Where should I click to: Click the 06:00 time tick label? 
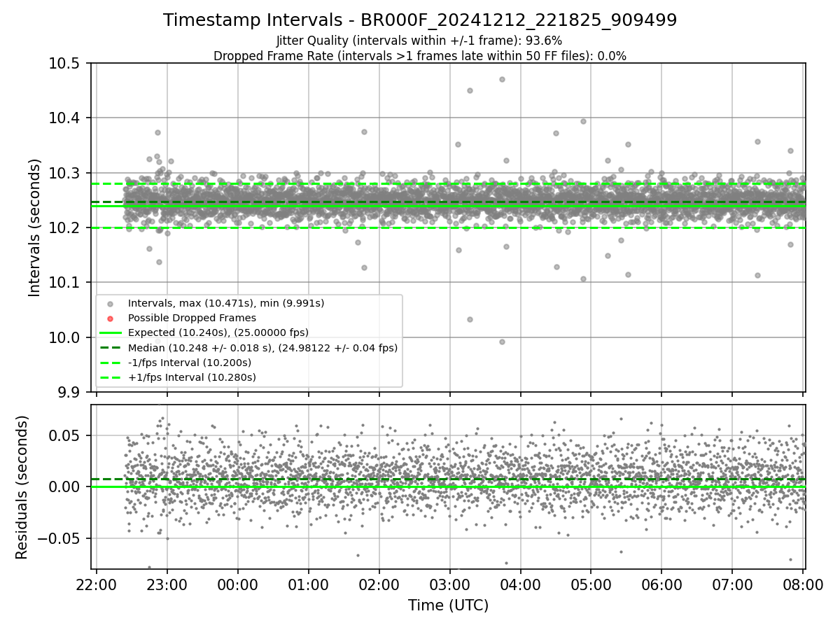pyautogui.click(x=661, y=584)
